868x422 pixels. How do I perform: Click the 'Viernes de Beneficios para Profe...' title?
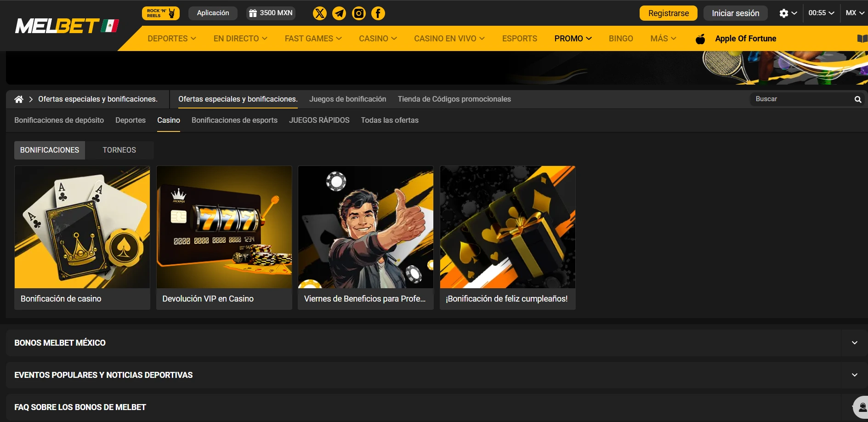pyautogui.click(x=365, y=299)
